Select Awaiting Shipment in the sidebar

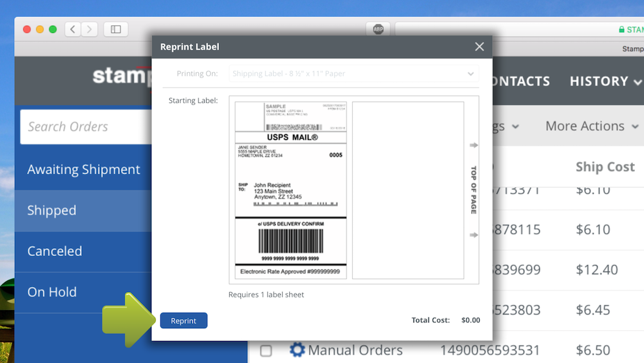83,170
